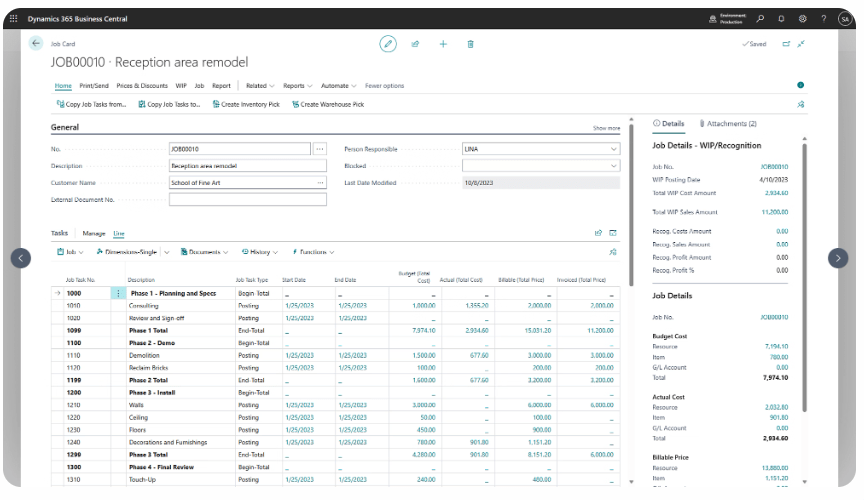Open the History dropdown in Tasks

260,252
